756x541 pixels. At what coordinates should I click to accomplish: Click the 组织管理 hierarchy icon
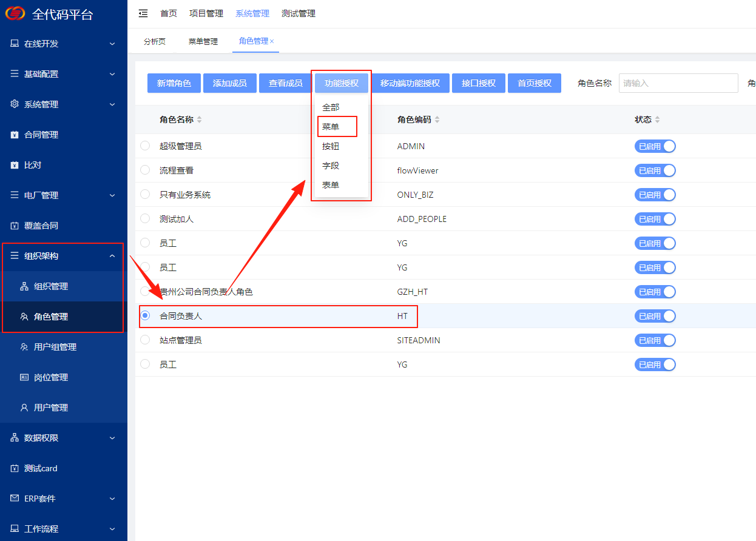[24, 286]
